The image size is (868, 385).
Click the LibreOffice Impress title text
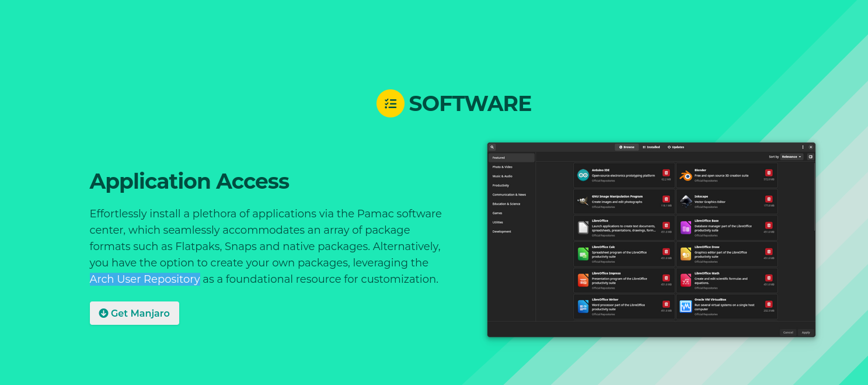[x=606, y=273]
